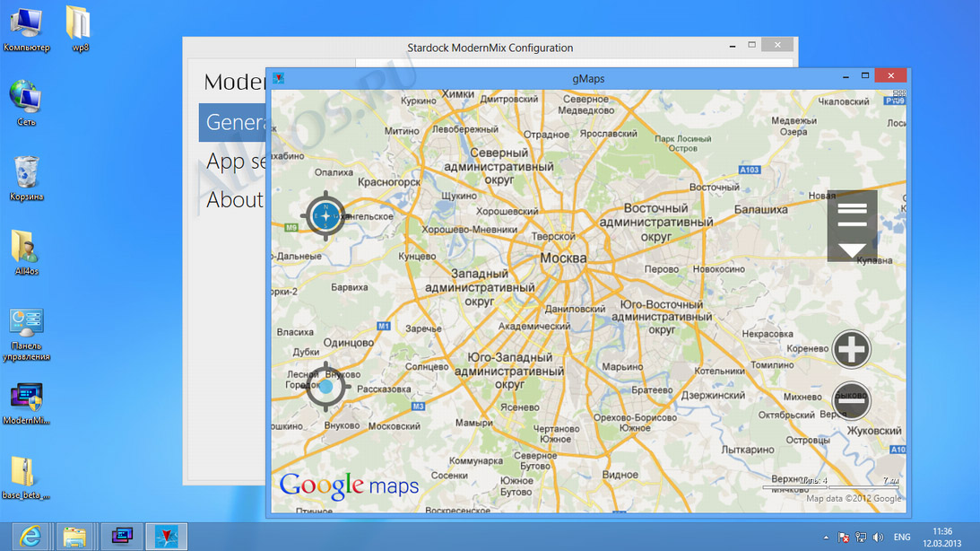Open the network tray icon
This screenshot has height=551, width=980.
coord(861,538)
